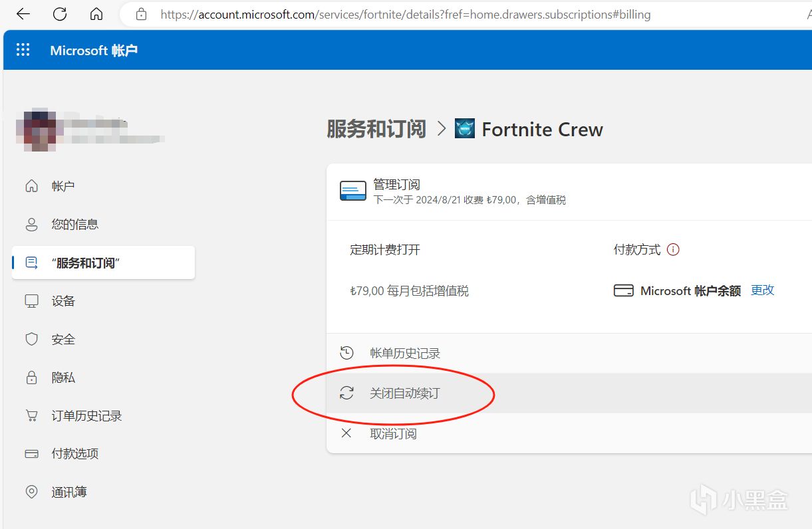Click the 服务和订阅 breadcrumb link
This screenshot has height=529, width=812.
pos(376,129)
